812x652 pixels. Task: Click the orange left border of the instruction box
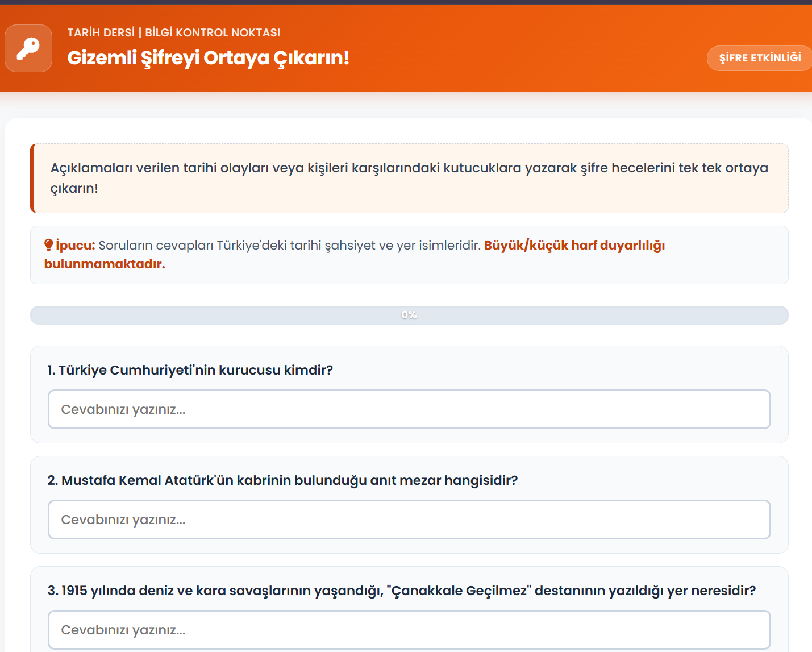pos(32,178)
